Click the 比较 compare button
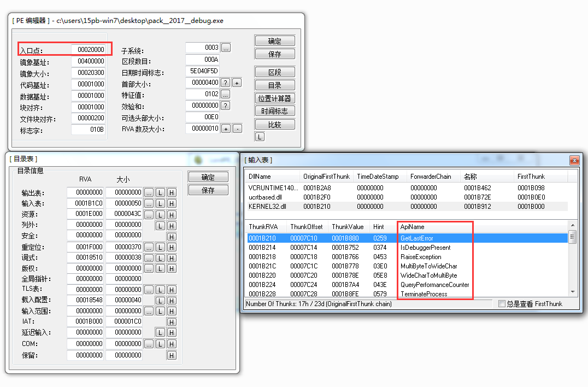588x387 pixels. point(274,125)
